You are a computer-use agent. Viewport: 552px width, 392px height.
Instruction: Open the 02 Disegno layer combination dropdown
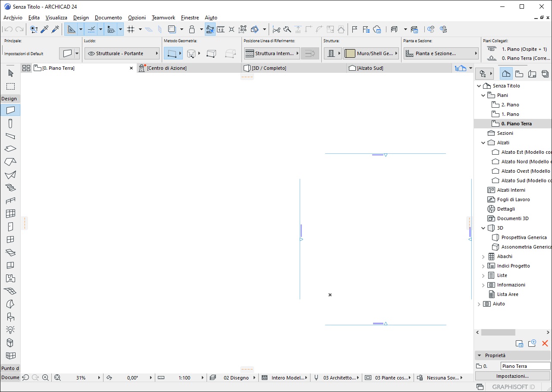[232, 378]
